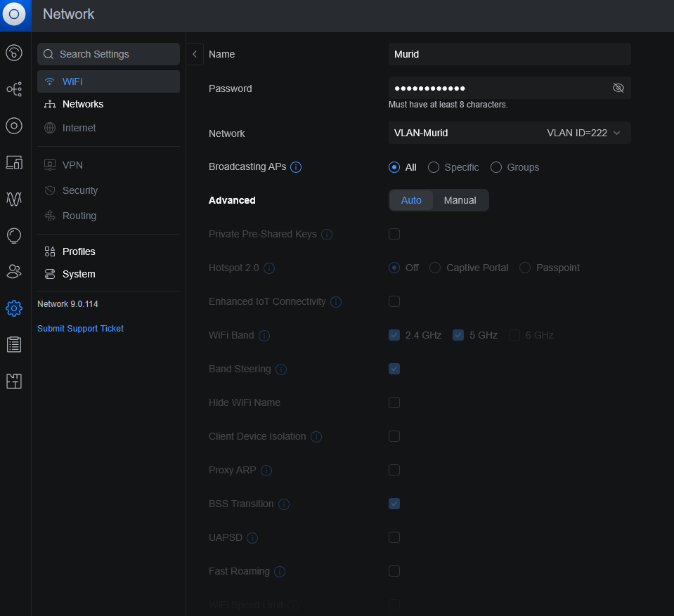Open the UniFi Devices icon
The image size is (674, 616).
pos(14,126)
